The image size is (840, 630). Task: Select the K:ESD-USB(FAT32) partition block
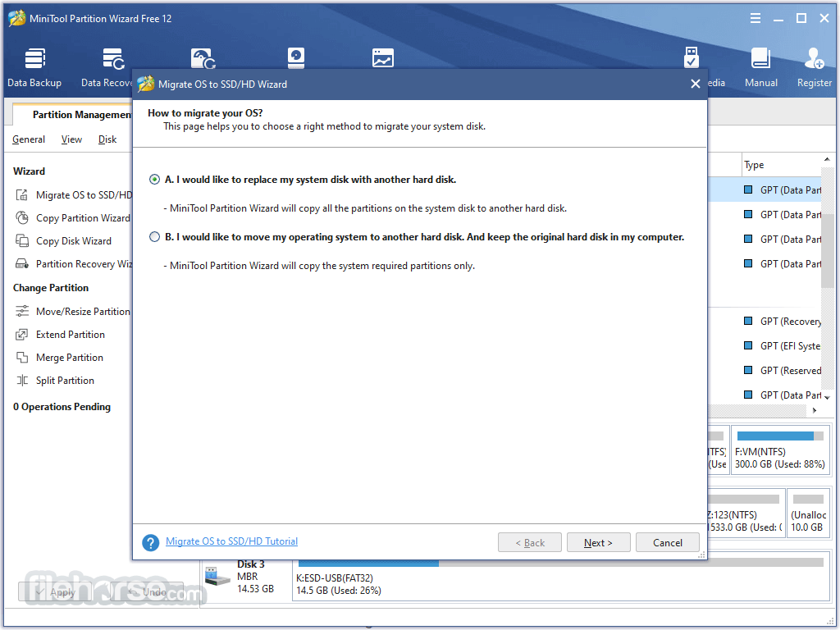[560, 577]
